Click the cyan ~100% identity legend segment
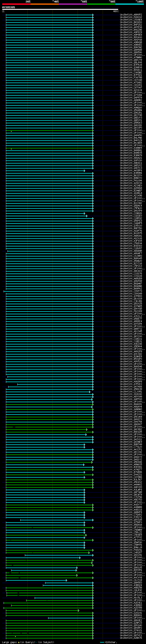Viewport: 146px width, 644px height. [130, 4]
